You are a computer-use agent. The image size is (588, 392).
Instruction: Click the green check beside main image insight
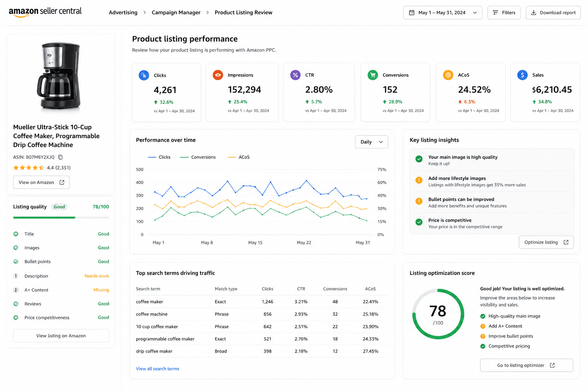pos(419,159)
